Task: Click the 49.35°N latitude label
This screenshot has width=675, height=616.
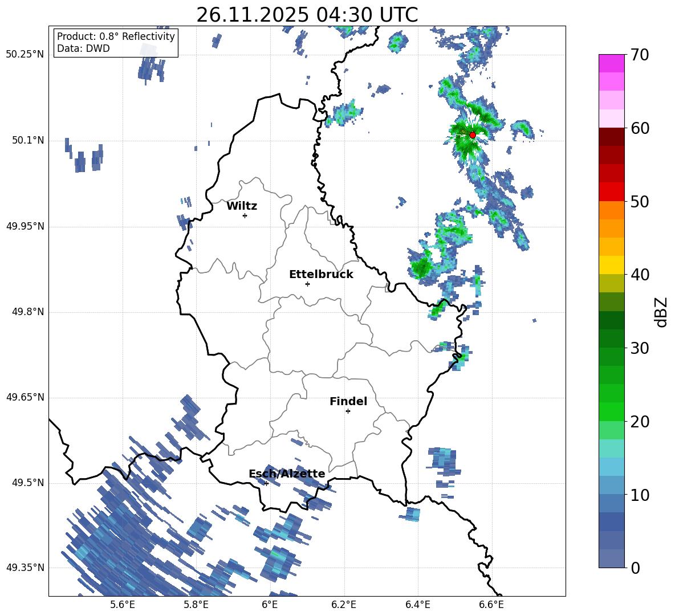Action: [x=25, y=568]
